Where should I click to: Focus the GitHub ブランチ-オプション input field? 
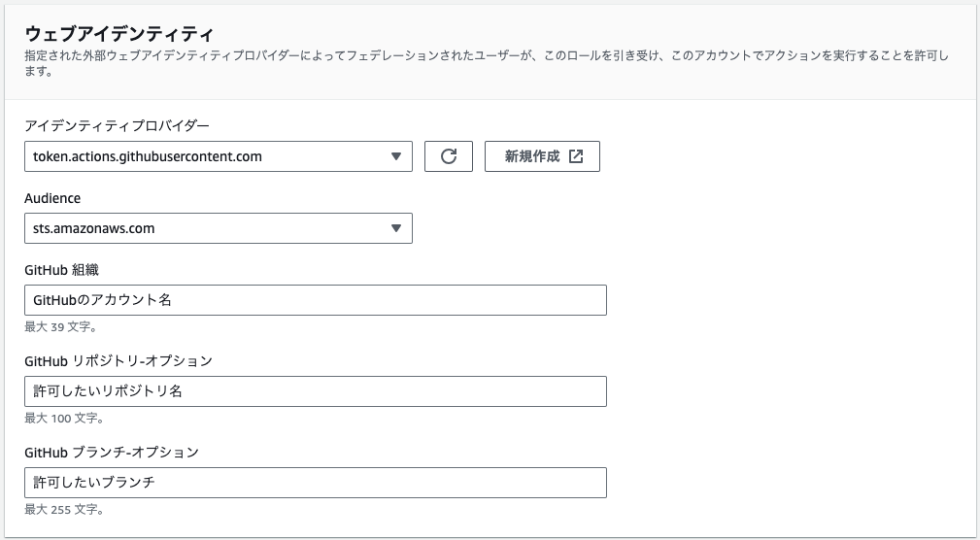[x=316, y=483]
